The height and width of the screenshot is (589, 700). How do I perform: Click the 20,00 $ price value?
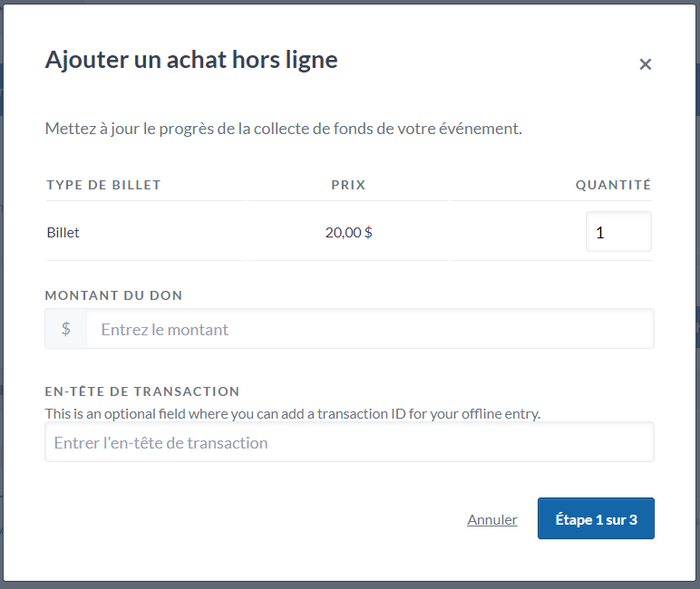pyautogui.click(x=348, y=233)
